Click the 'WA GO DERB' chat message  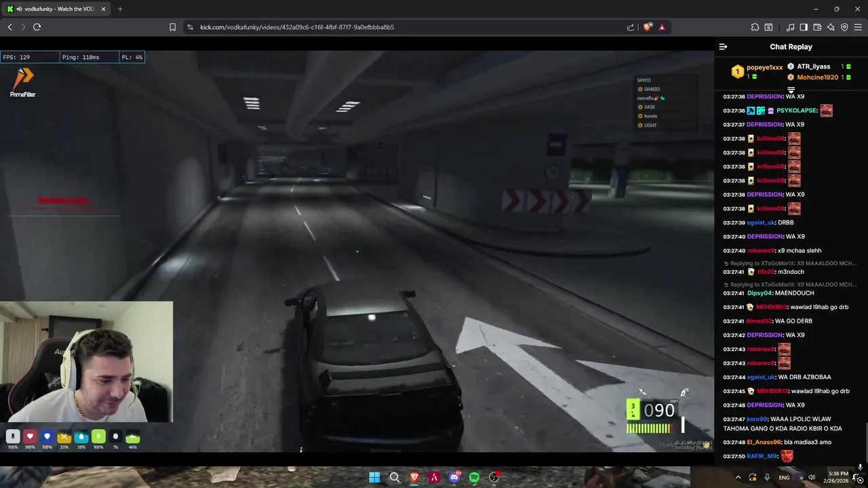793,321
